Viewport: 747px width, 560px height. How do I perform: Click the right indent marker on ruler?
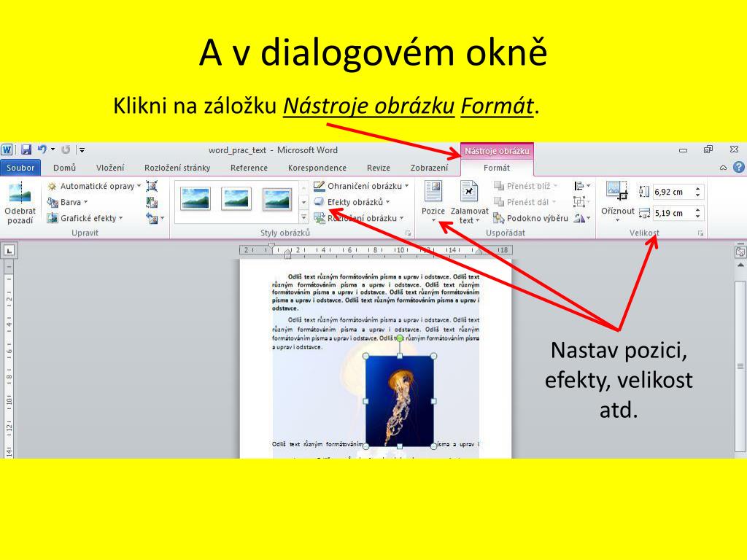click(479, 253)
